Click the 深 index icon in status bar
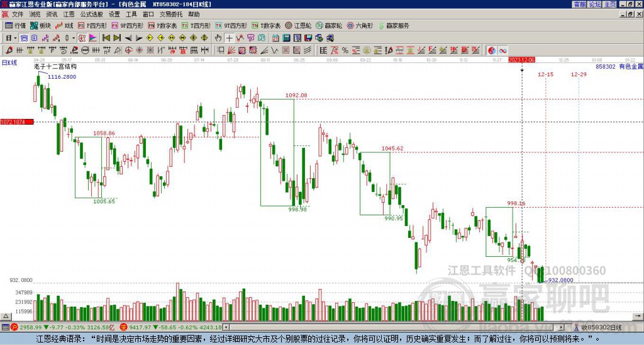 click(x=123, y=327)
